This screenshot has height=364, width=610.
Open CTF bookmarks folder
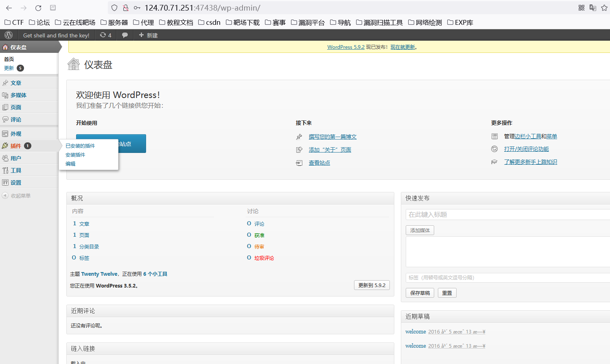tap(14, 22)
